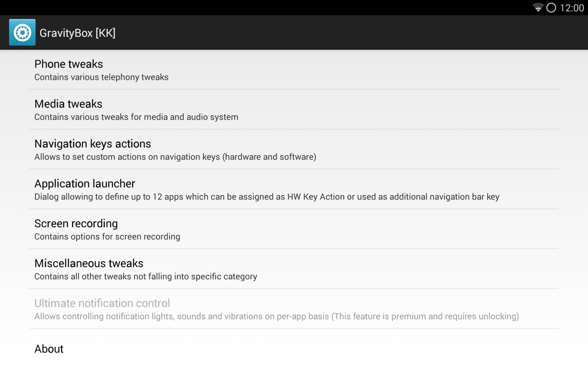Open the Application launcher dialog
588x368 pixels.
tap(85, 183)
